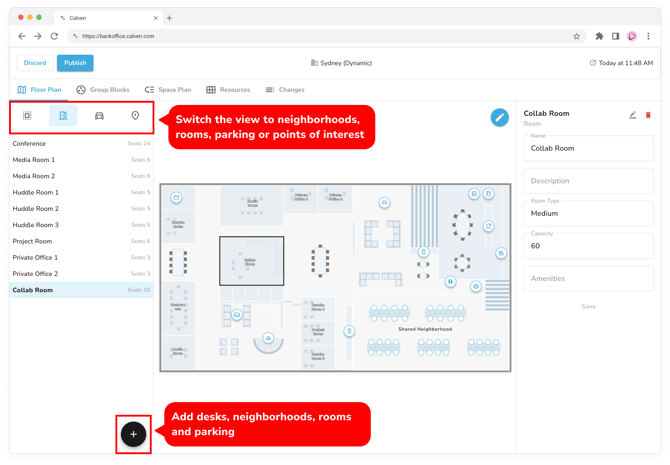Click the blue pencil edit floor plan button
The height and width of the screenshot is (465, 670).
[x=499, y=117]
